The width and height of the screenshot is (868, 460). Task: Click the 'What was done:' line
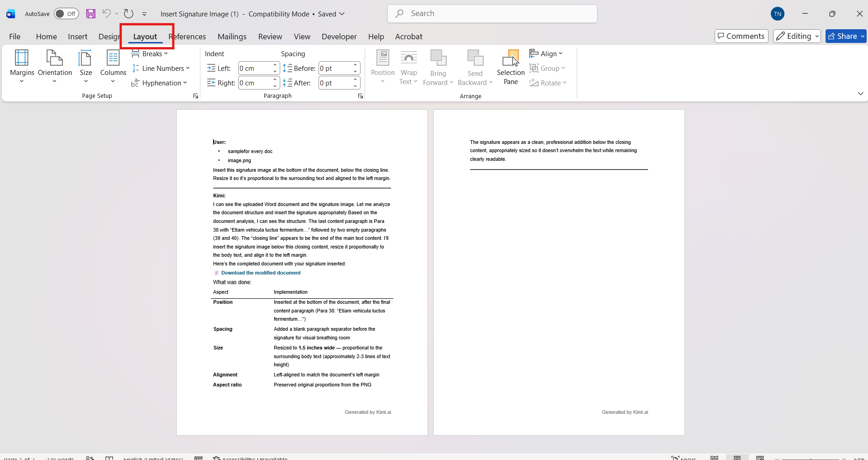coord(232,282)
